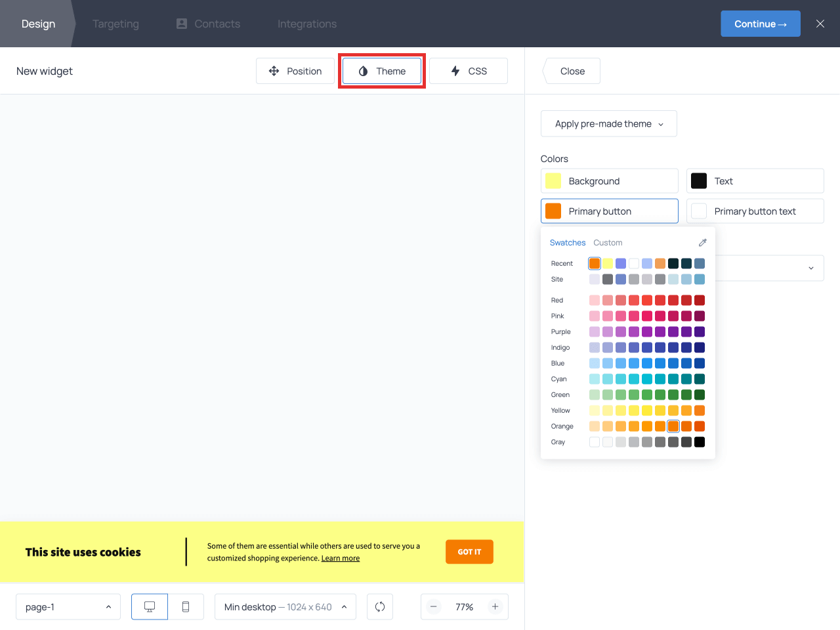Image resolution: width=840 pixels, height=630 pixels.
Task: Click the GOT IT cookie button
Action: pos(469,552)
